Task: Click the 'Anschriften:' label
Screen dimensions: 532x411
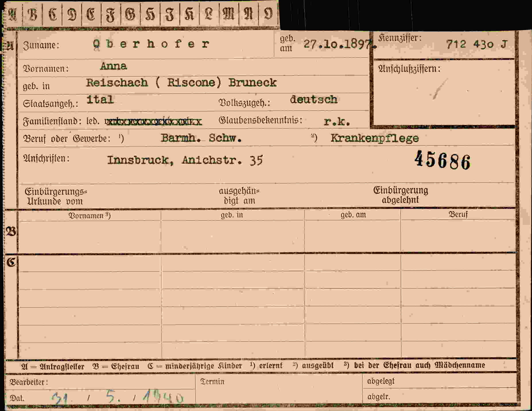Action: (46, 158)
